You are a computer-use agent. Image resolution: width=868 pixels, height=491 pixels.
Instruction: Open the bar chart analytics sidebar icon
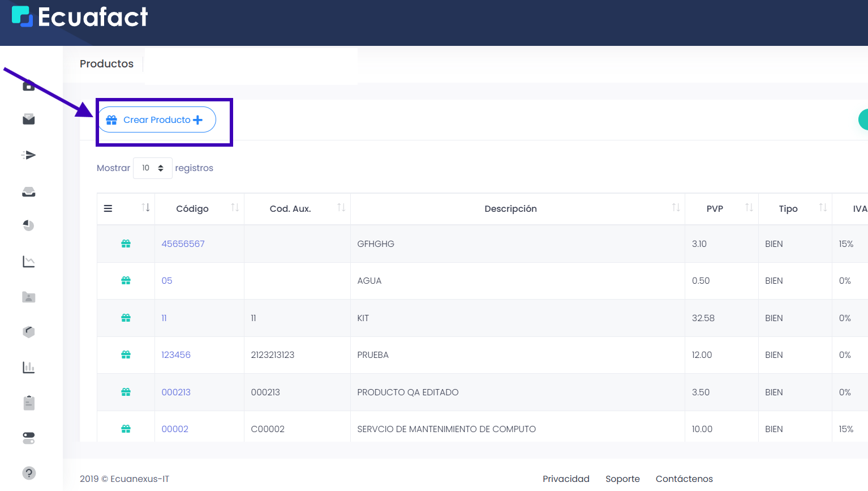click(x=28, y=367)
